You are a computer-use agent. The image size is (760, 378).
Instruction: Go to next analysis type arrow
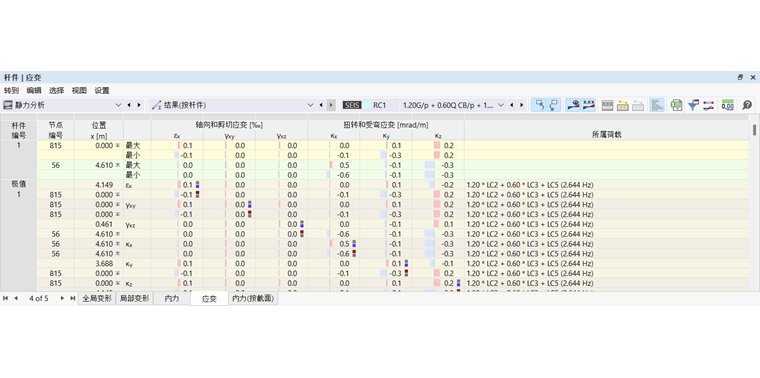click(139, 105)
